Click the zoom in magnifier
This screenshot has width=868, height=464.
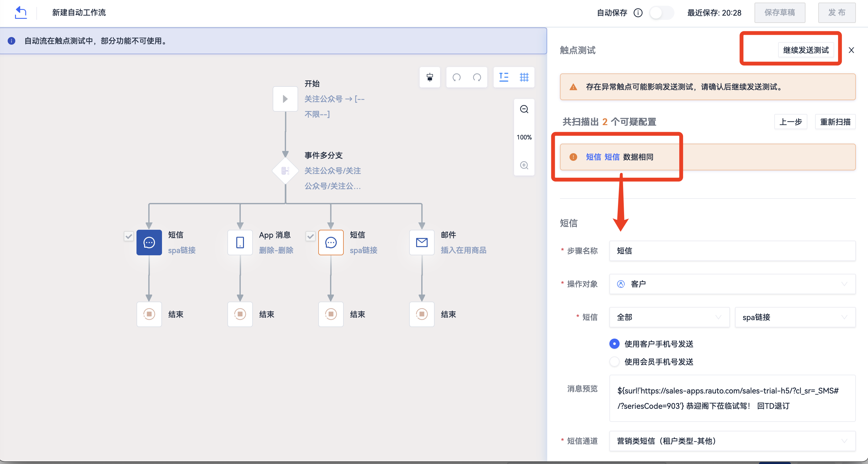[x=524, y=165]
